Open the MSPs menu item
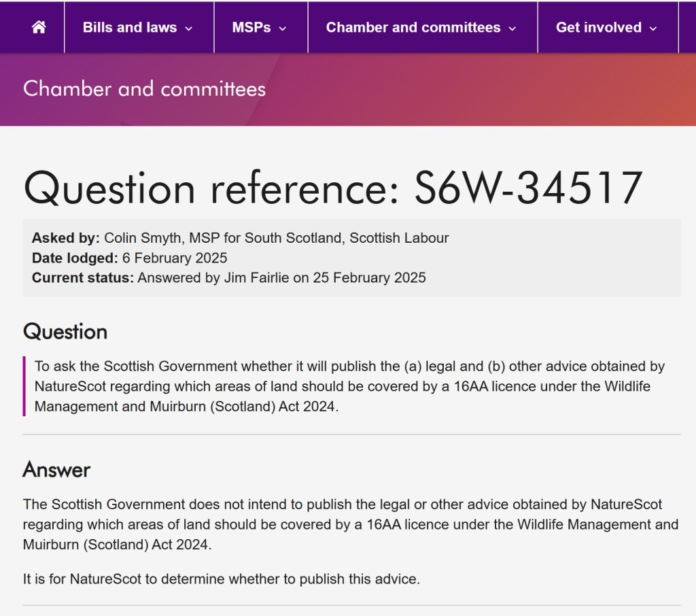Viewport: 696px width, 616px height. 251,28
